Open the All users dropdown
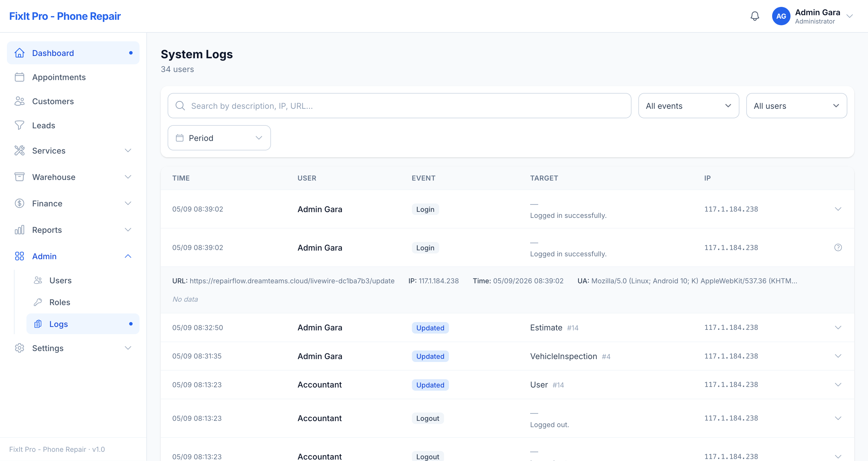This screenshot has height=461, width=868. point(797,106)
